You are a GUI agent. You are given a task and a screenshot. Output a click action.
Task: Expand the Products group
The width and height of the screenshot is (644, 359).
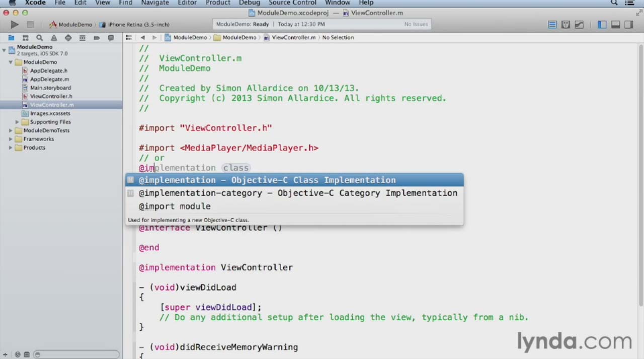click(x=11, y=148)
